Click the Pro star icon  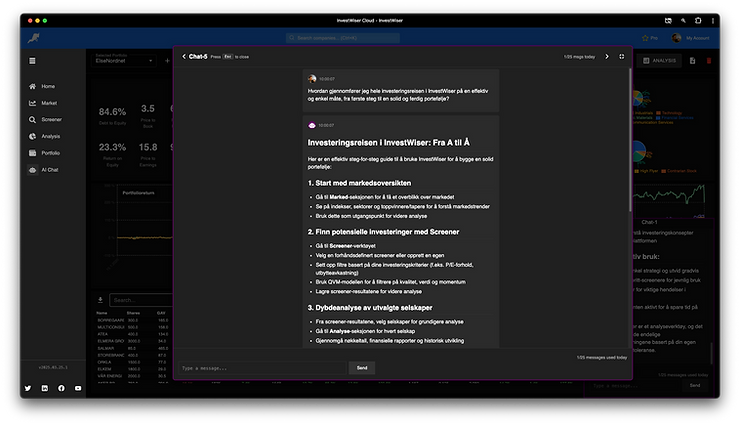[x=645, y=38]
